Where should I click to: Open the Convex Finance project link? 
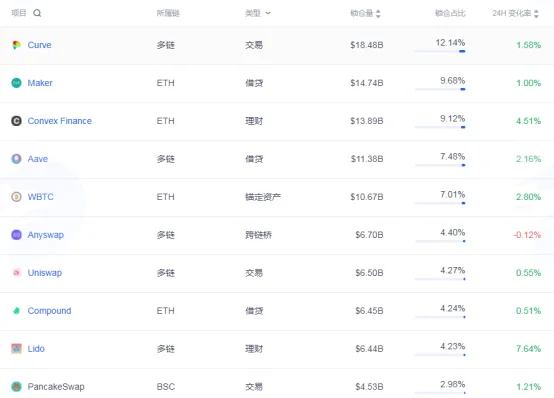click(x=60, y=121)
